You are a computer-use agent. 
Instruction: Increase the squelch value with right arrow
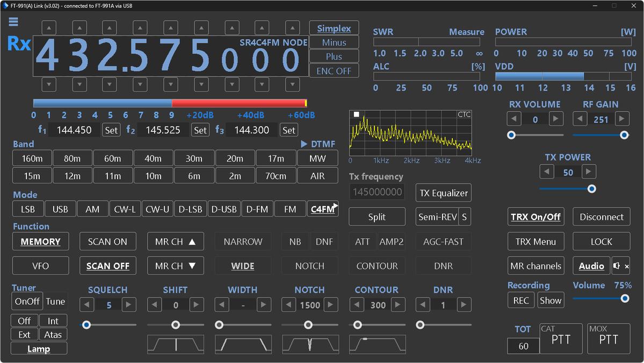128,305
